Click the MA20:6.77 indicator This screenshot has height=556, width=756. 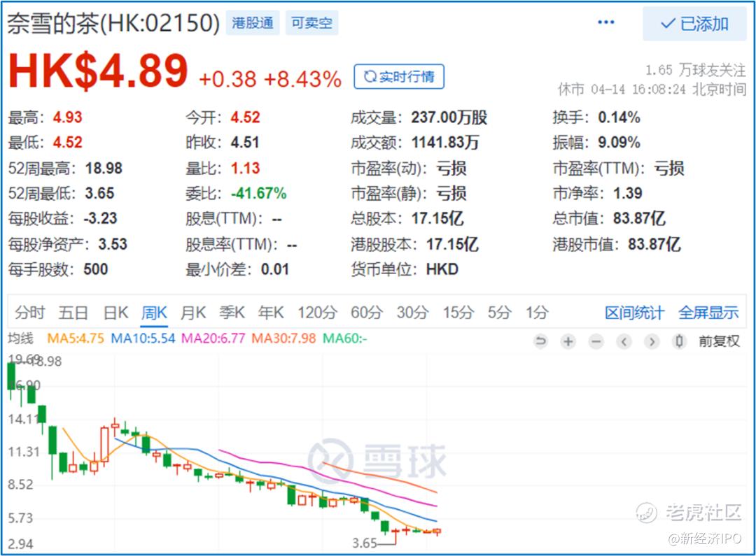point(213,338)
